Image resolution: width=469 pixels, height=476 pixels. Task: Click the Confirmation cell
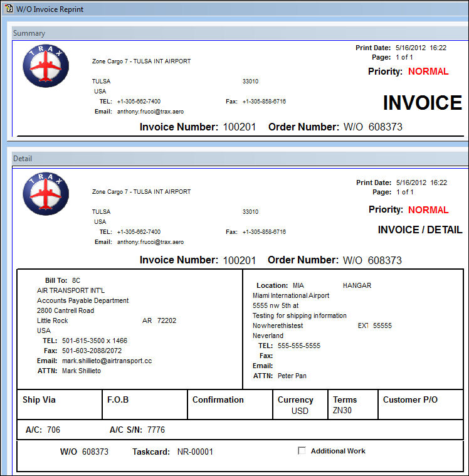click(229, 405)
